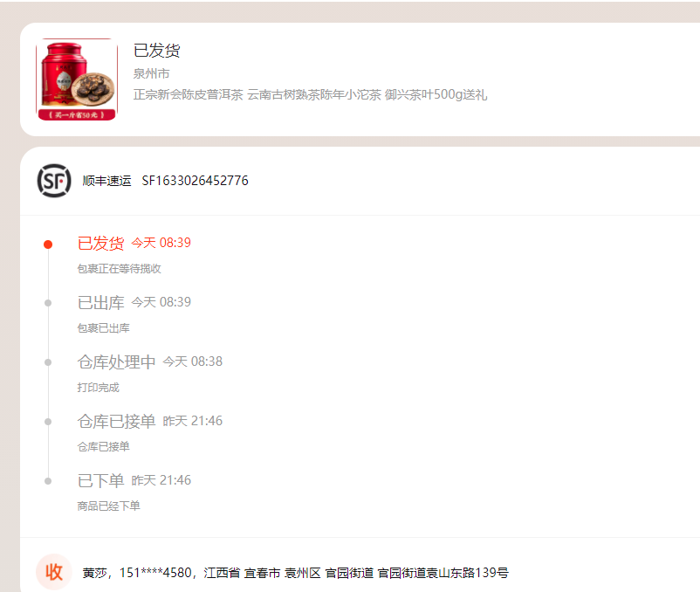Click the 顺丰速运 courier name
This screenshot has width=700, height=592.
pyautogui.click(x=107, y=181)
